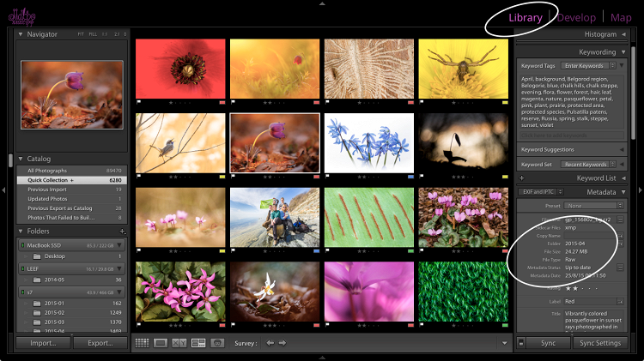
Task: Expand the 2015-01 folder tree arrow
Action: (27, 304)
